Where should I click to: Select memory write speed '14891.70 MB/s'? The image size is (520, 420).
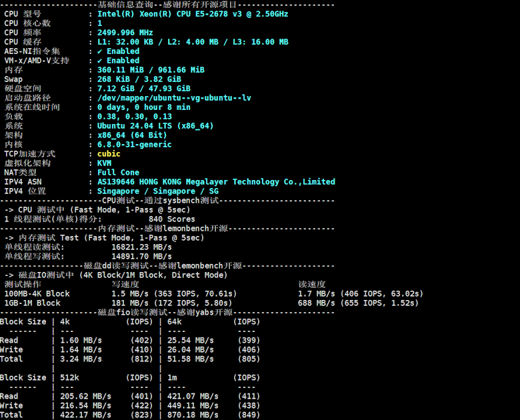point(141,257)
